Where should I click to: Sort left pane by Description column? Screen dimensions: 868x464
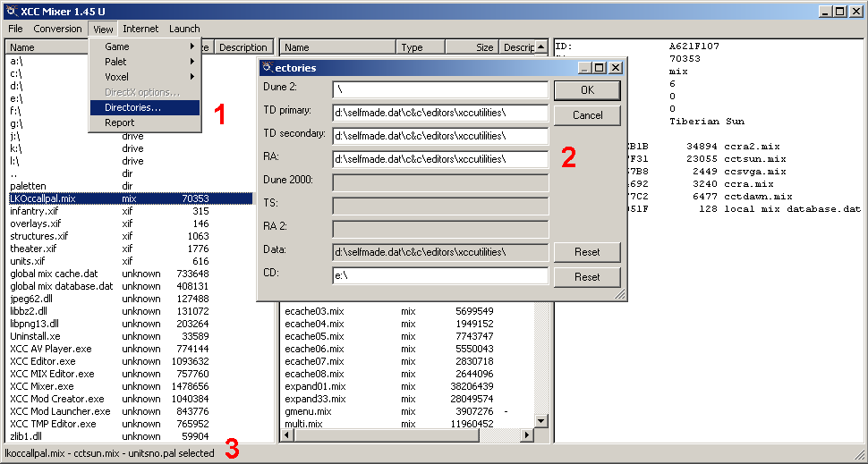click(x=243, y=47)
